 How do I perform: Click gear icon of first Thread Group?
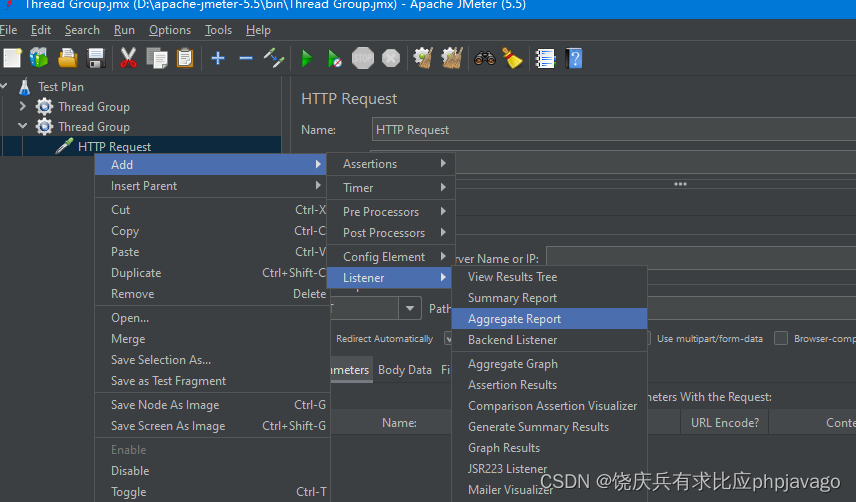tap(44, 106)
